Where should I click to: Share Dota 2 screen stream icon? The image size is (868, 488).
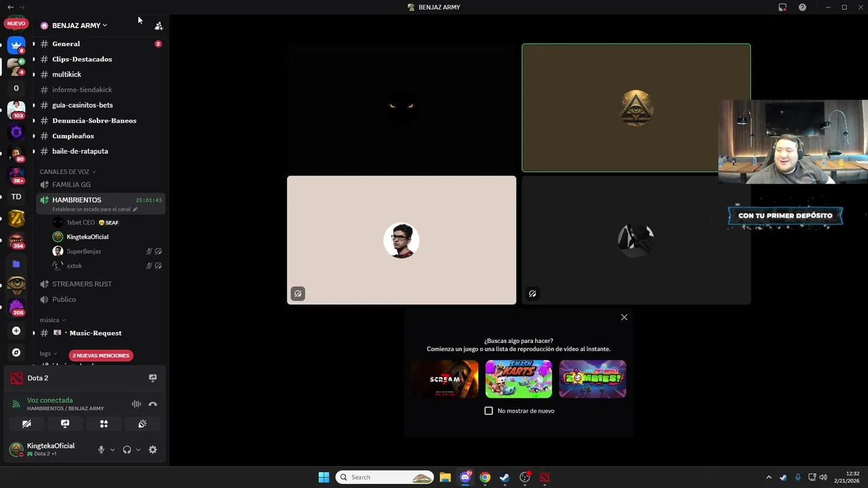click(x=153, y=378)
